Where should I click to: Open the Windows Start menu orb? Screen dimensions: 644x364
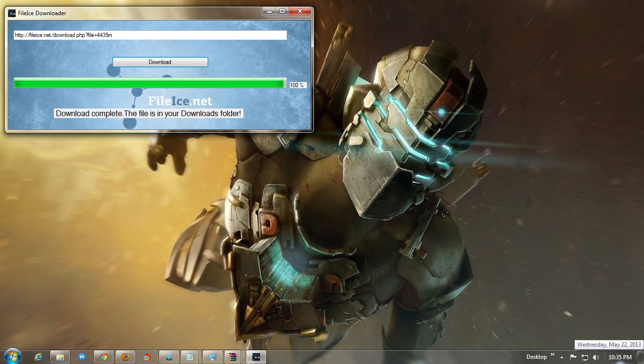pos(12,357)
